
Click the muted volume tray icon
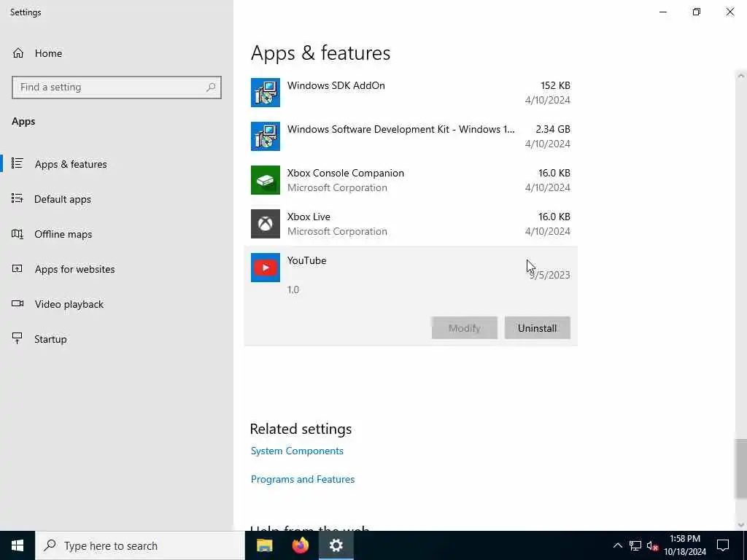[x=652, y=545]
